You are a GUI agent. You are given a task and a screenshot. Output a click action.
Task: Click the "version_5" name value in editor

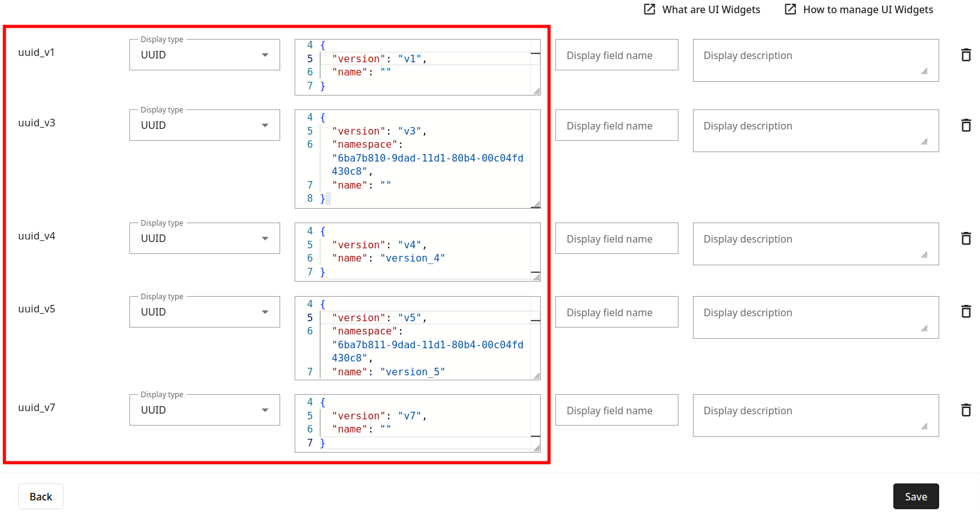coord(413,372)
